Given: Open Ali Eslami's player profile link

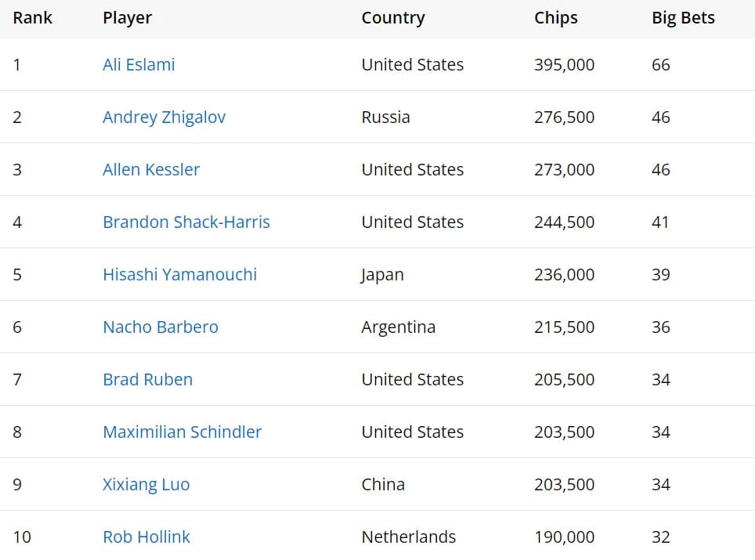Looking at the screenshot, I should [139, 64].
